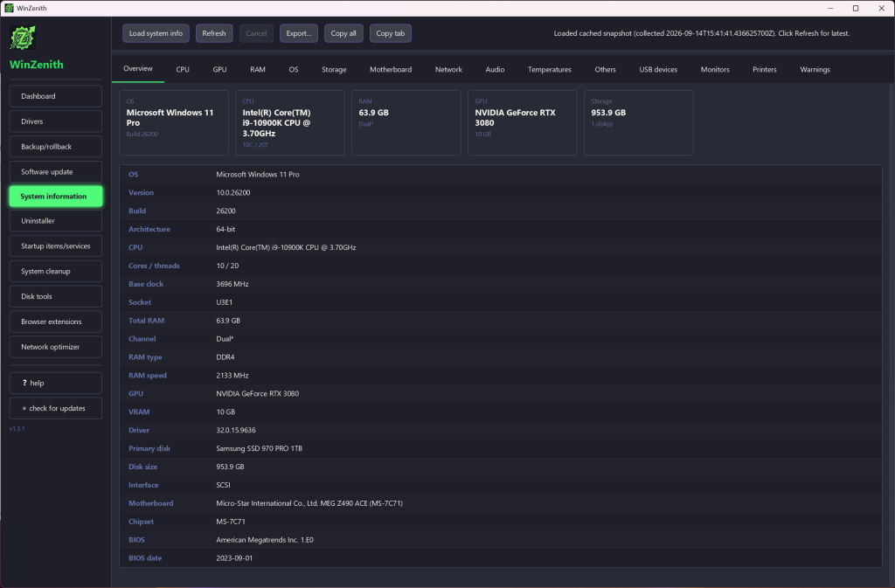The image size is (895, 588).
Task: Open the Export... dialog
Action: (299, 33)
